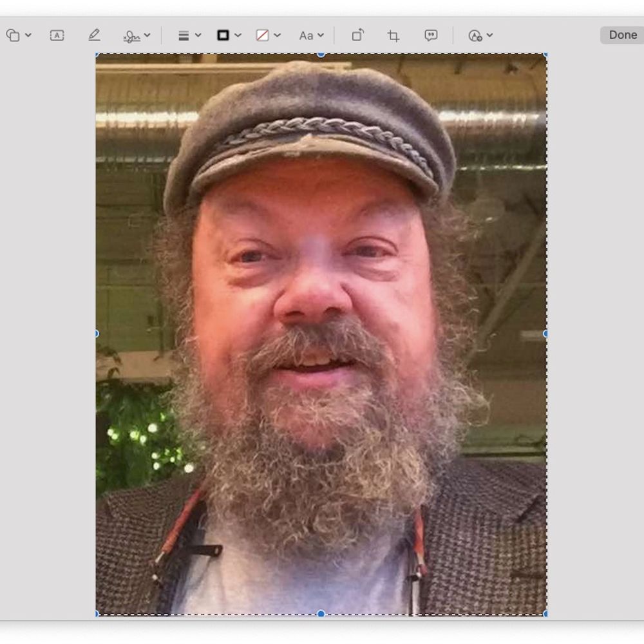Viewport: 644px width, 644px height.
Task: Expand the line style dropdown arrow
Action: 198,35
